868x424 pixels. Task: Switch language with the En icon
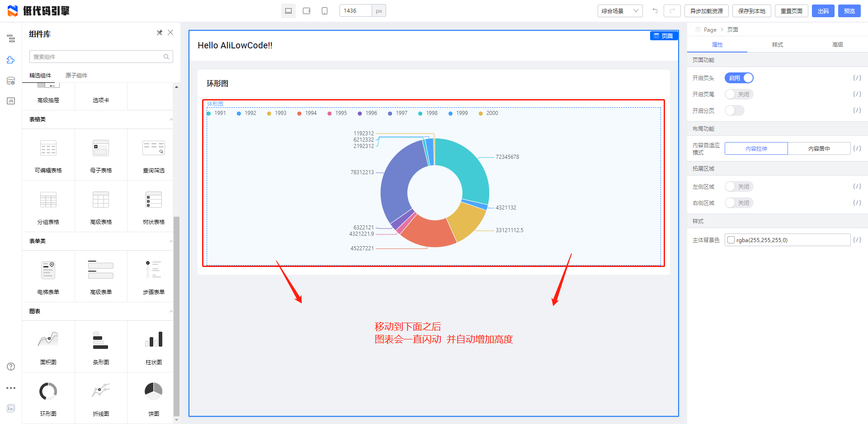11,408
